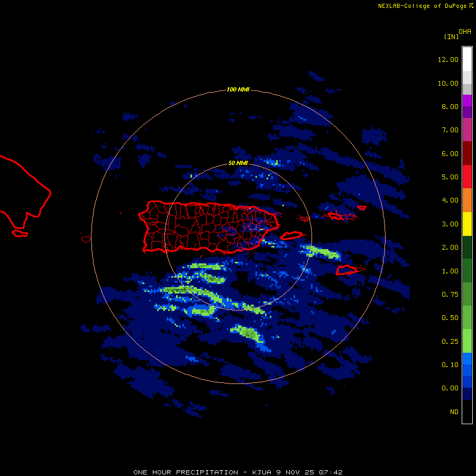Pick the bright red swatch above 5.00
Image resolution: width=476 pixels, height=476 pixels.
coord(467,177)
